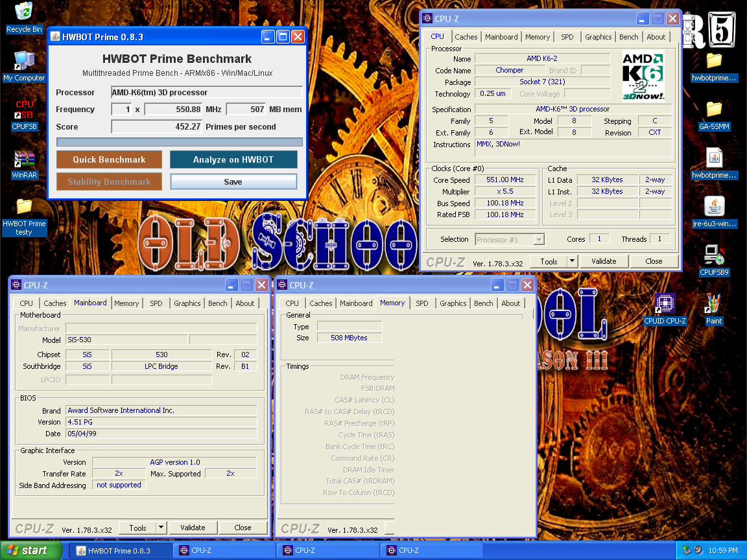Open SPD tab in top-right CPU-Z
Viewport: 747px width, 560px height.
tap(567, 37)
